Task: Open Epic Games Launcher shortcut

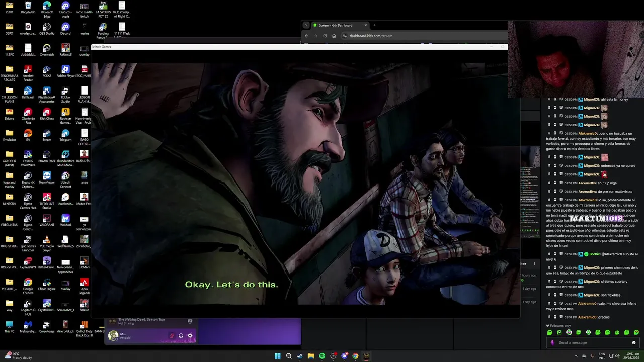Action: [28, 243]
